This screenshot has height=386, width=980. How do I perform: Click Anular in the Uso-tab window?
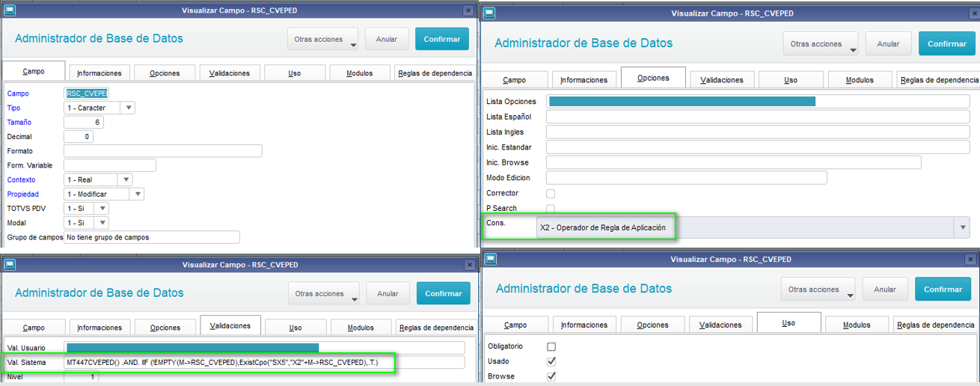coord(885,289)
